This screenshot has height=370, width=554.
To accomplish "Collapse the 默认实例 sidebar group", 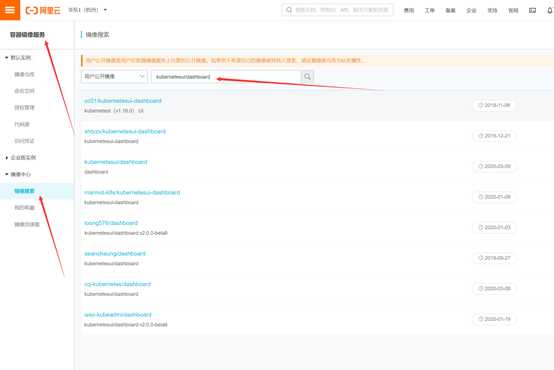I will coord(18,58).
